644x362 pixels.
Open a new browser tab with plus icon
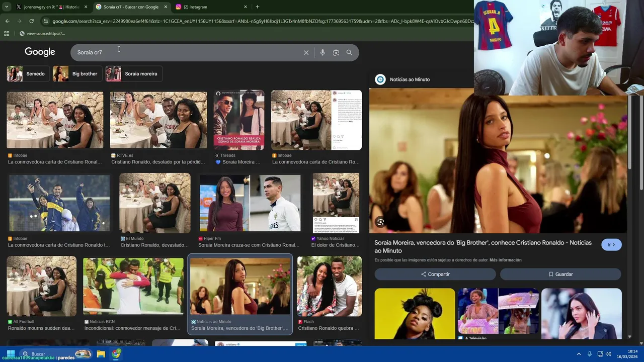(258, 7)
